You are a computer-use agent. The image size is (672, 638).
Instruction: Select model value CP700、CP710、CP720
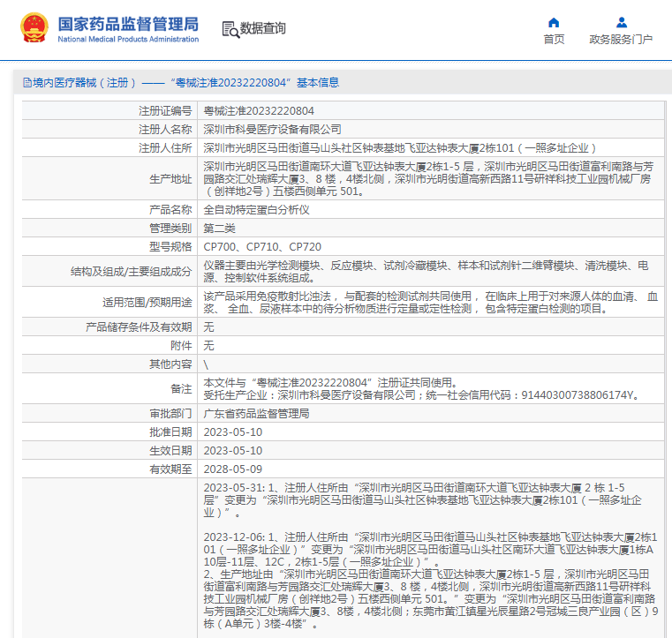point(262,247)
